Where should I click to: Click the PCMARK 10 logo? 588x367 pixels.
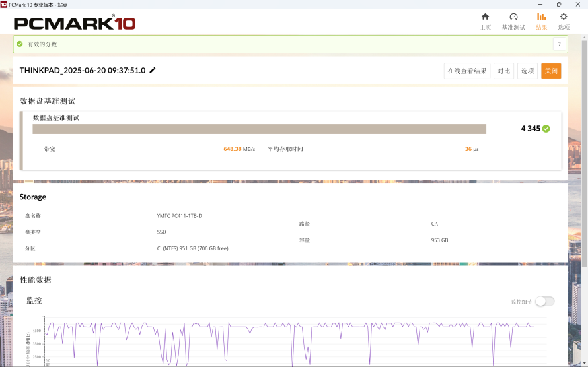(x=75, y=22)
